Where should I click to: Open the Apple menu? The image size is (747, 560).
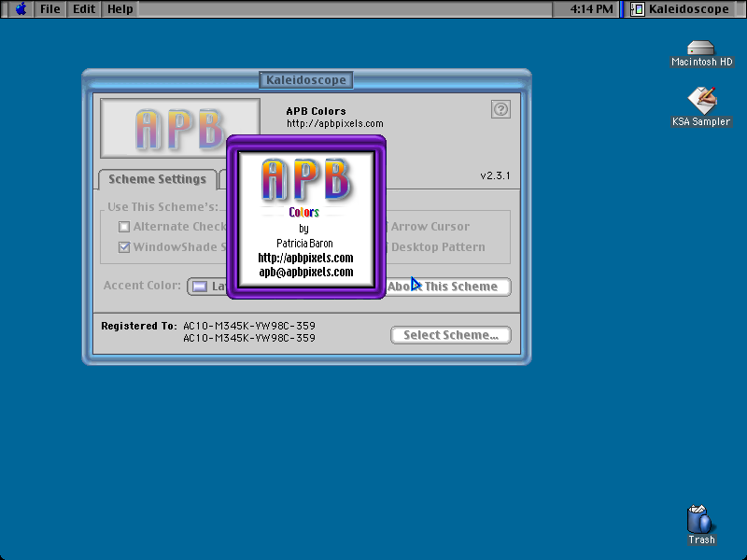(x=21, y=9)
